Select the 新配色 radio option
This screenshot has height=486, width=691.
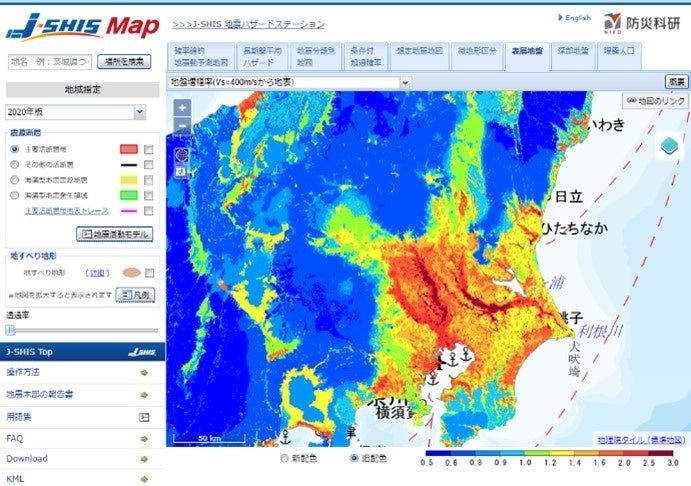coord(284,459)
